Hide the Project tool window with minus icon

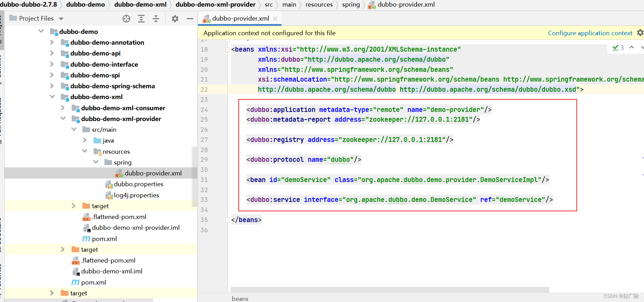[x=190, y=19]
